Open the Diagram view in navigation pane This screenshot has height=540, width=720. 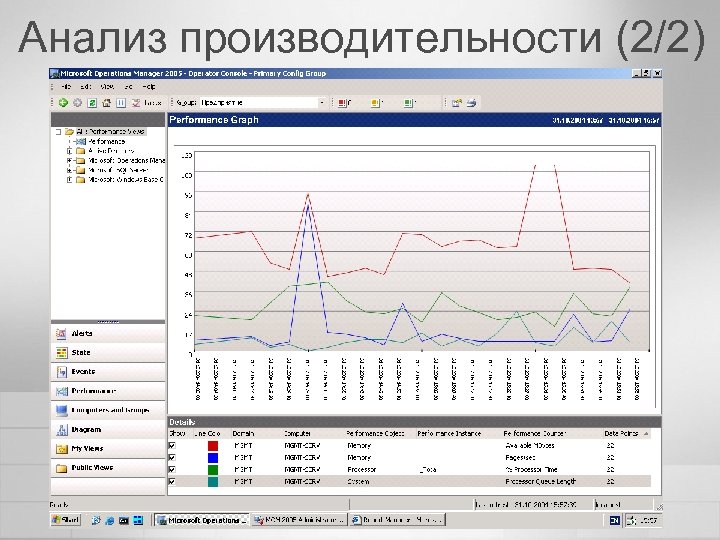coord(108,430)
